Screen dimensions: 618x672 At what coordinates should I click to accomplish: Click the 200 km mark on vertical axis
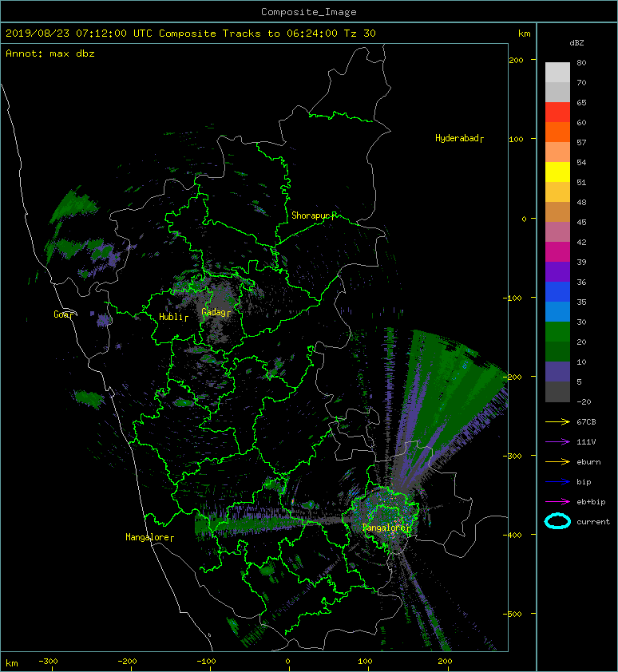tap(516, 60)
